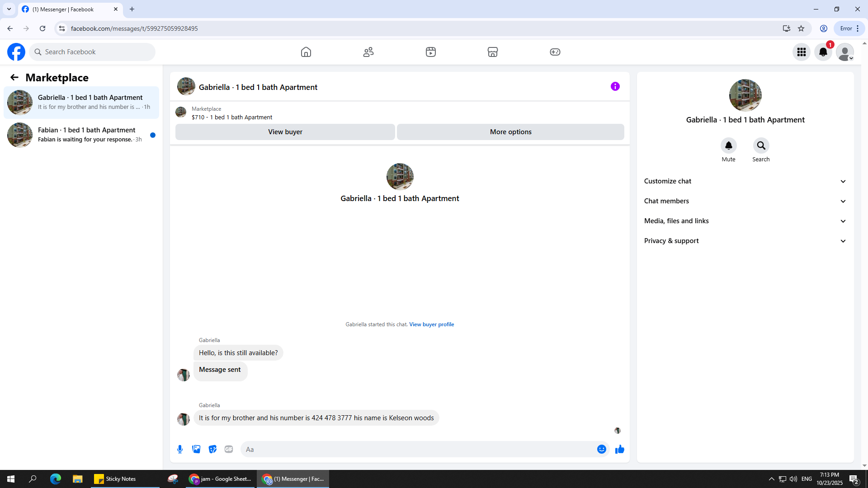Open emoji picker in message box
Image resolution: width=868 pixels, height=488 pixels.
601,449
